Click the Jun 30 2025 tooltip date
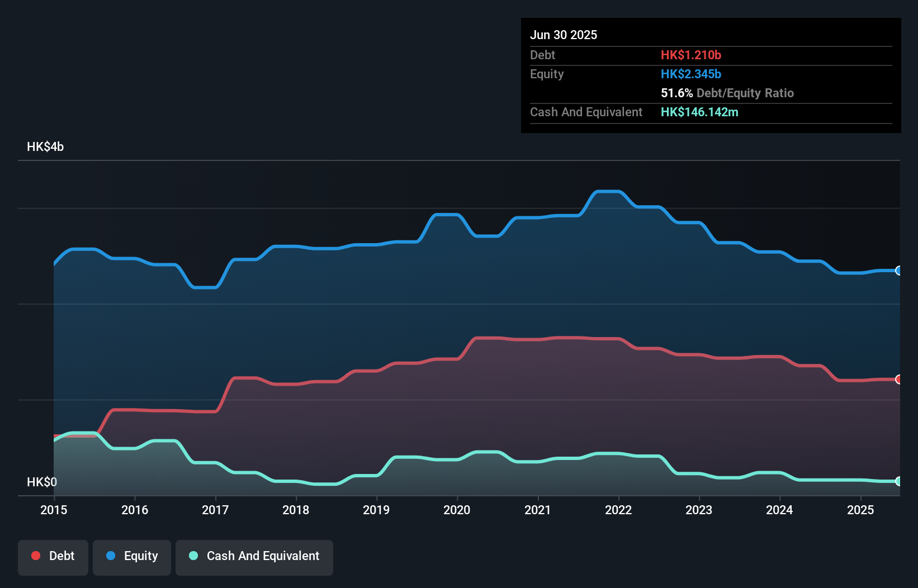The width and height of the screenshot is (918, 588). coord(564,35)
